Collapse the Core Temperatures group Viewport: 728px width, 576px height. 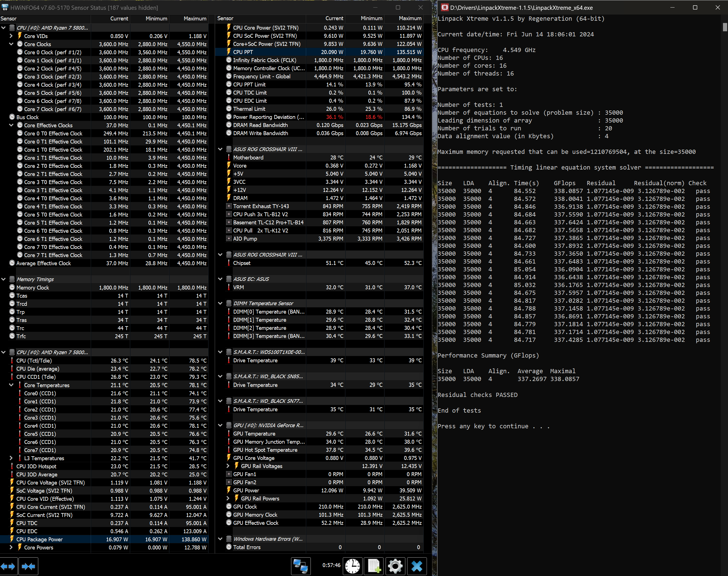tap(11, 385)
